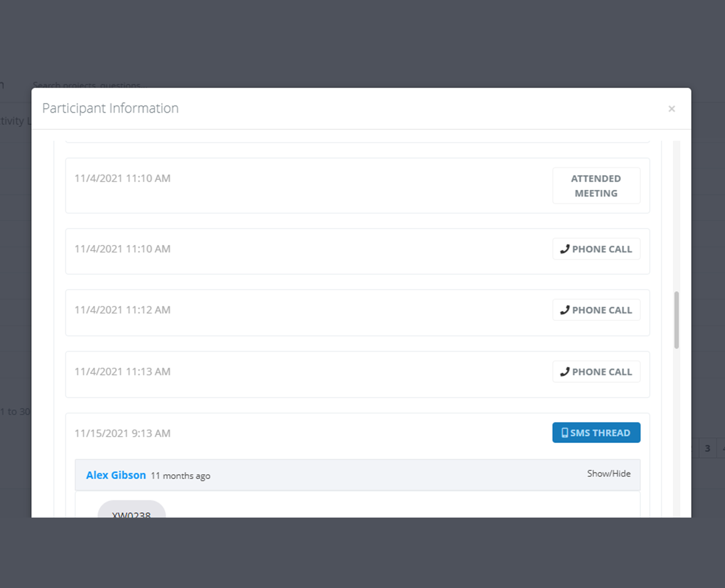Click the mobile icon on the SMS Thread button
Image resolution: width=725 pixels, height=588 pixels.
[565, 433]
